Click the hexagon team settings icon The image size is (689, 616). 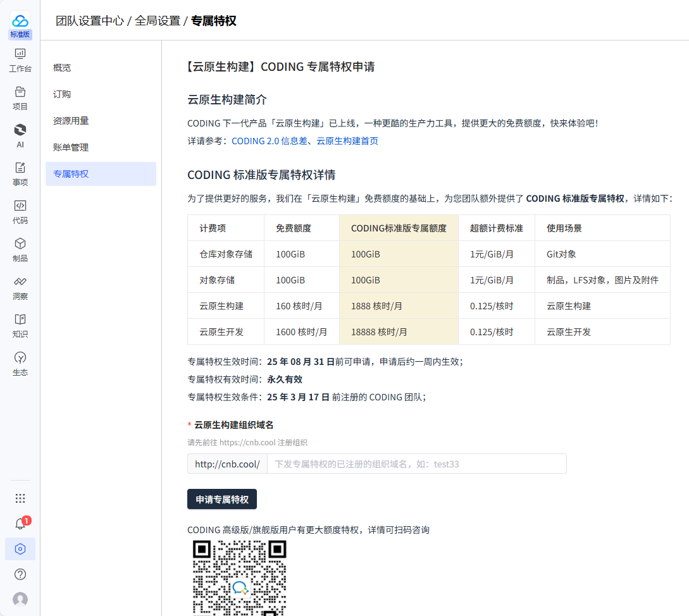[20, 549]
